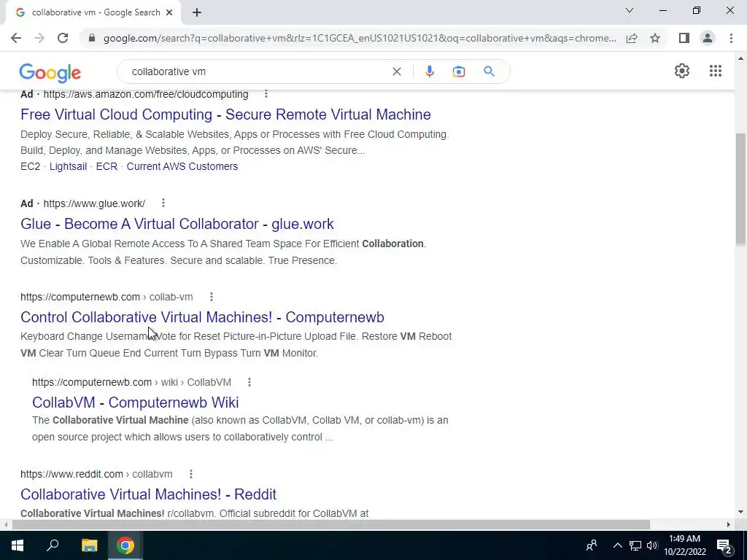
Task: Open the People icon in system tray
Action: pyautogui.click(x=592, y=545)
